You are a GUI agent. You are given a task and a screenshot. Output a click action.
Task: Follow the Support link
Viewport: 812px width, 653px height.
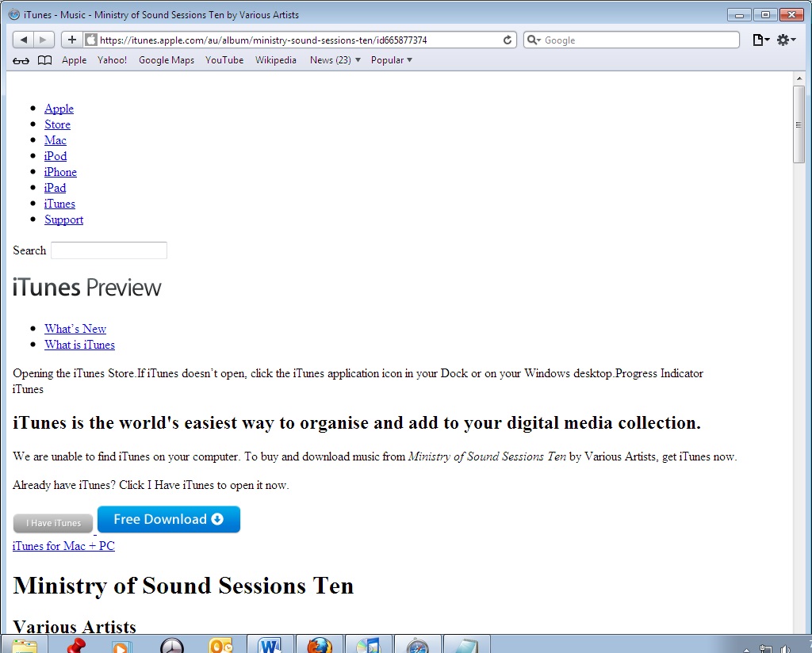point(63,220)
